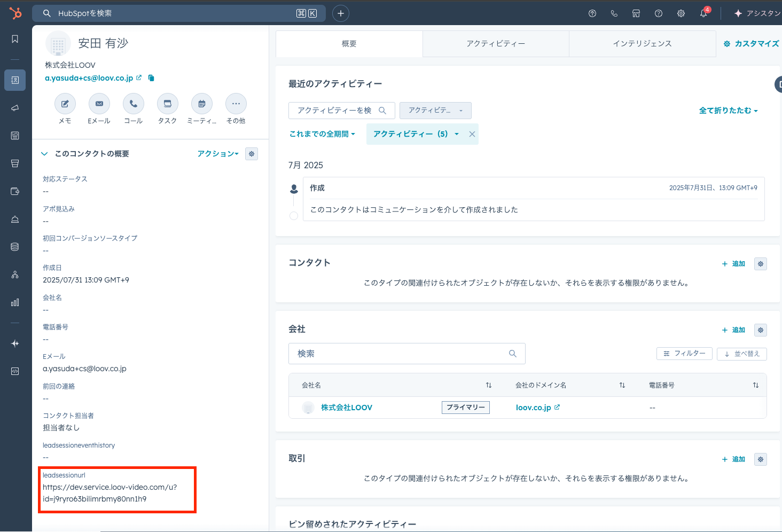Viewport: 782px width, 532px height.
Task: Open the アクティビテ… filter dropdown
Action: pos(435,111)
